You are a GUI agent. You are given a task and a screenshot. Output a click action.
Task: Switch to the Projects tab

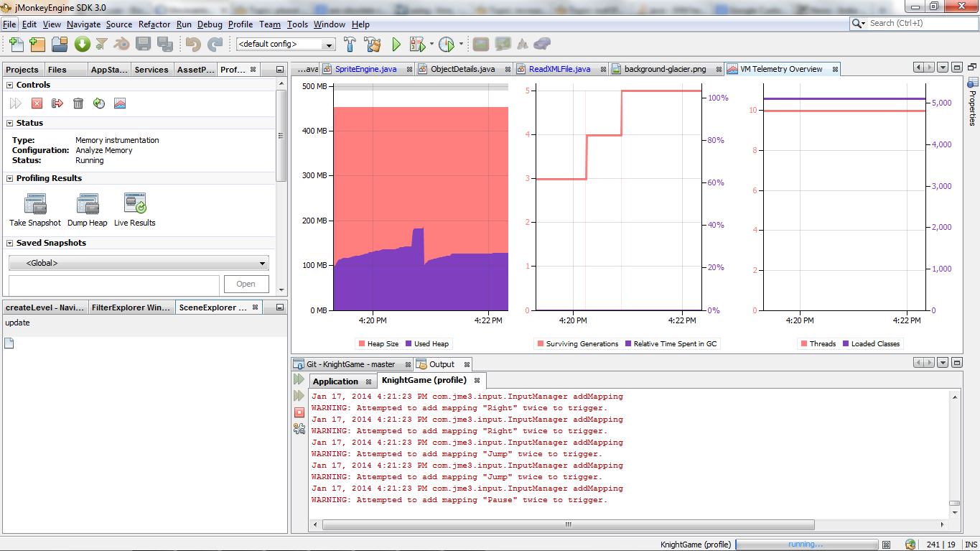click(x=22, y=70)
